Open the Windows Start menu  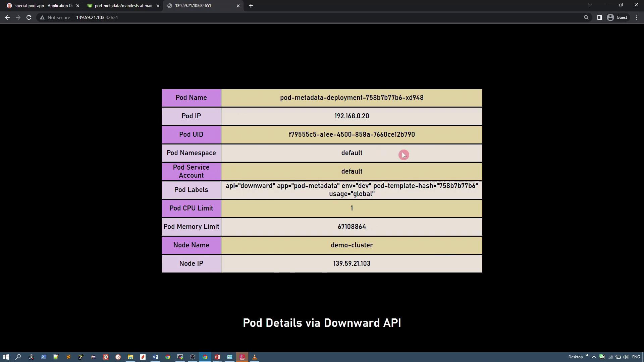tap(6, 357)
